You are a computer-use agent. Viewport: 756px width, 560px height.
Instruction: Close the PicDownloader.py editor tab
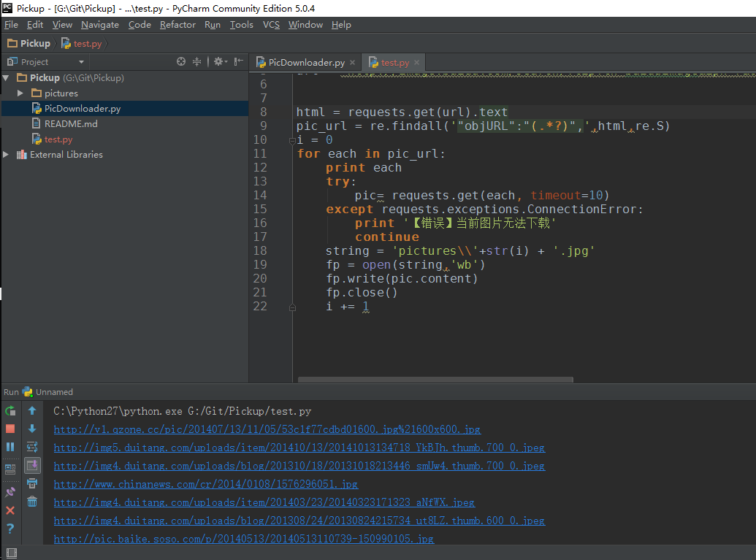[x=353, y=63]
